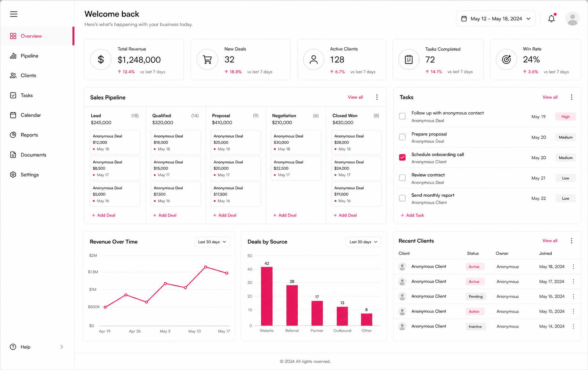Click the Website bar showing 42

267,296
